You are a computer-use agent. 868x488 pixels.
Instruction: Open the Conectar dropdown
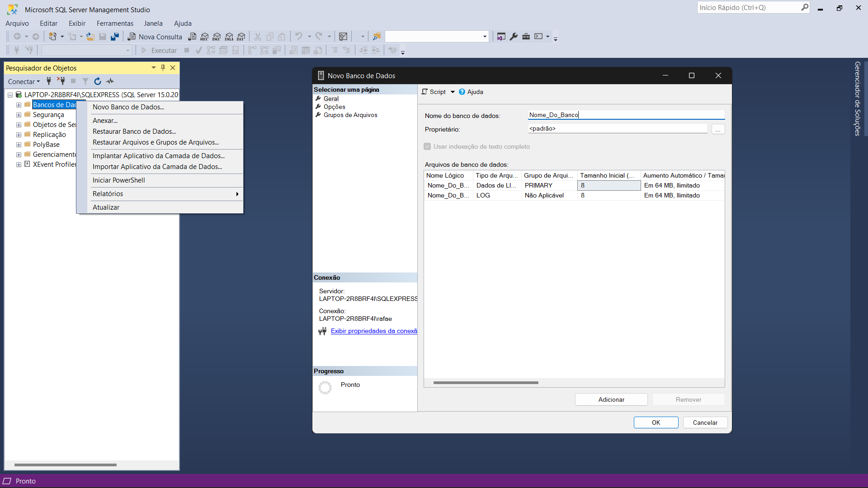pos(24,81)
